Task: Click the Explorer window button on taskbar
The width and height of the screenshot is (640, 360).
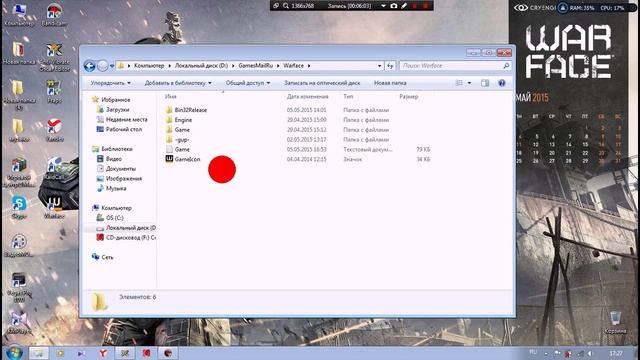Action: (x=38, y=353)
